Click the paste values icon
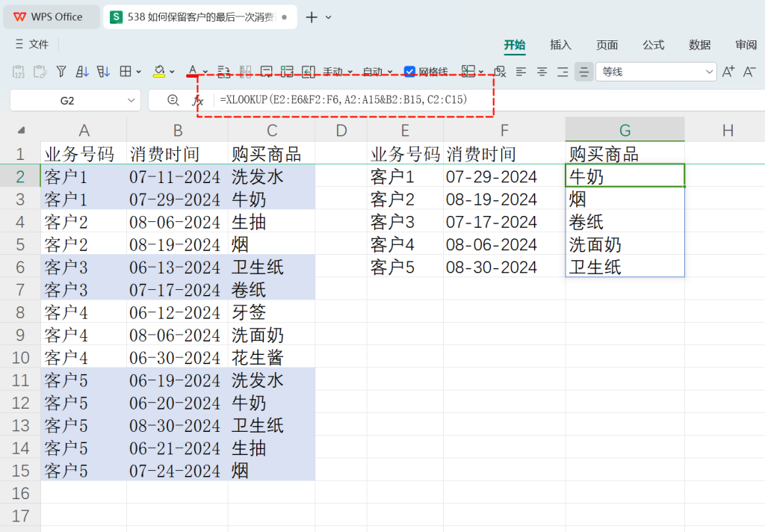Viewport: 765px width, 532px height. coord(18,72)
